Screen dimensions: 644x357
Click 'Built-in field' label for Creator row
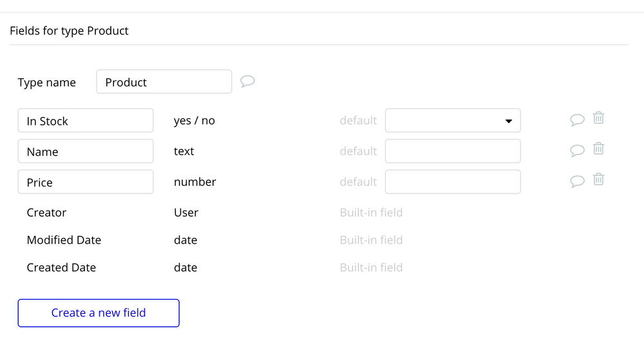(371, 212)
